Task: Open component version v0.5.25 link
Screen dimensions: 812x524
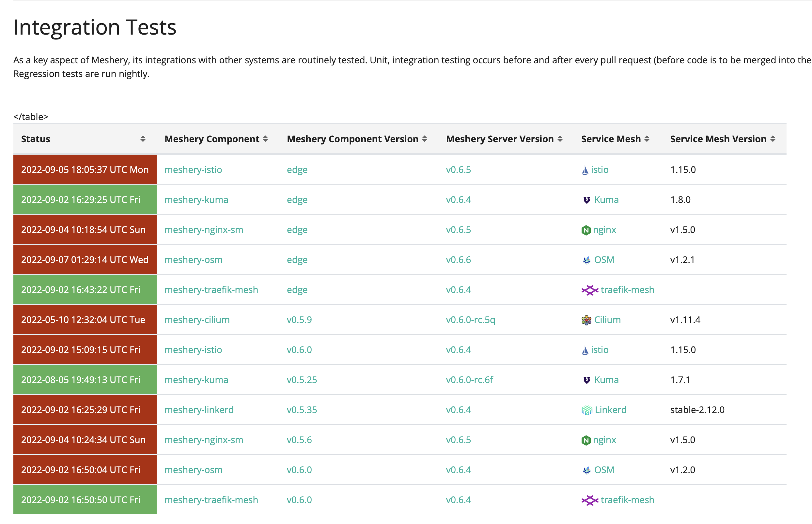Action: click(302, 380)
